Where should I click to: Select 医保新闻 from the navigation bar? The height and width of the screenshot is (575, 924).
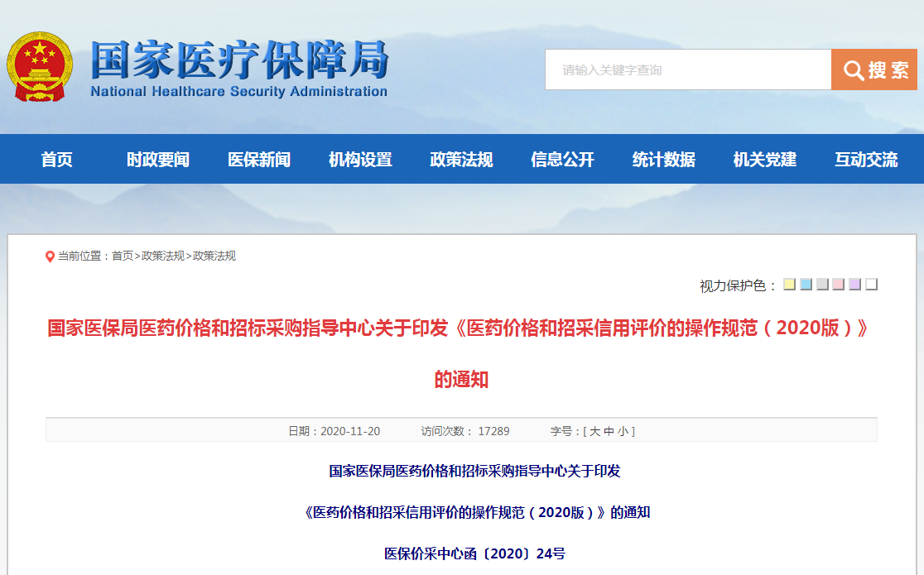259,160
